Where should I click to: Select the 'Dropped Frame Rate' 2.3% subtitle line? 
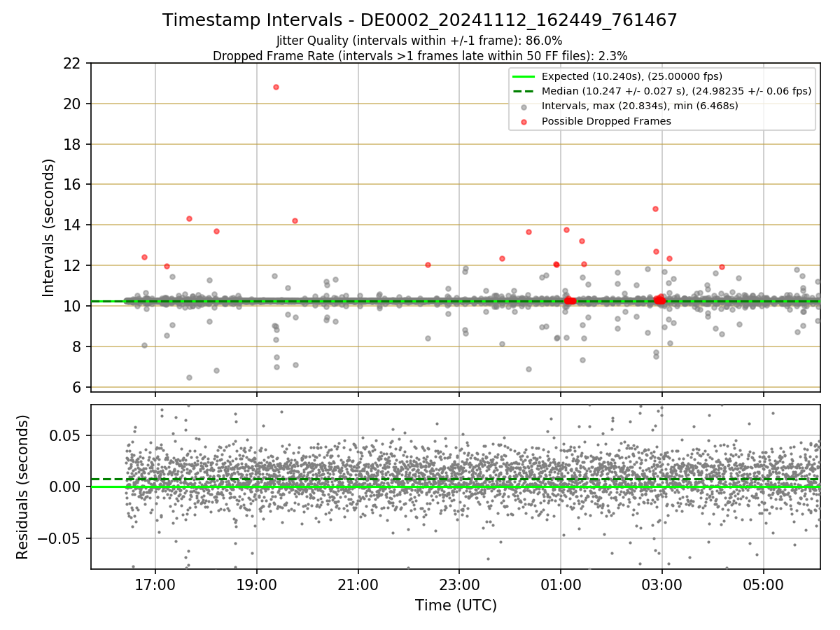420,55
